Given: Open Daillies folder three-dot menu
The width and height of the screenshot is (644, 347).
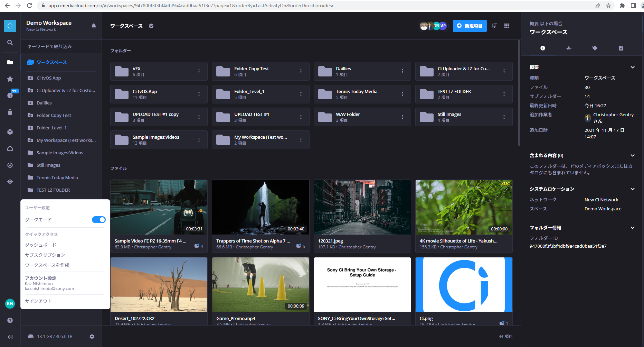Looking at the screenshot, I should [402, 71].
